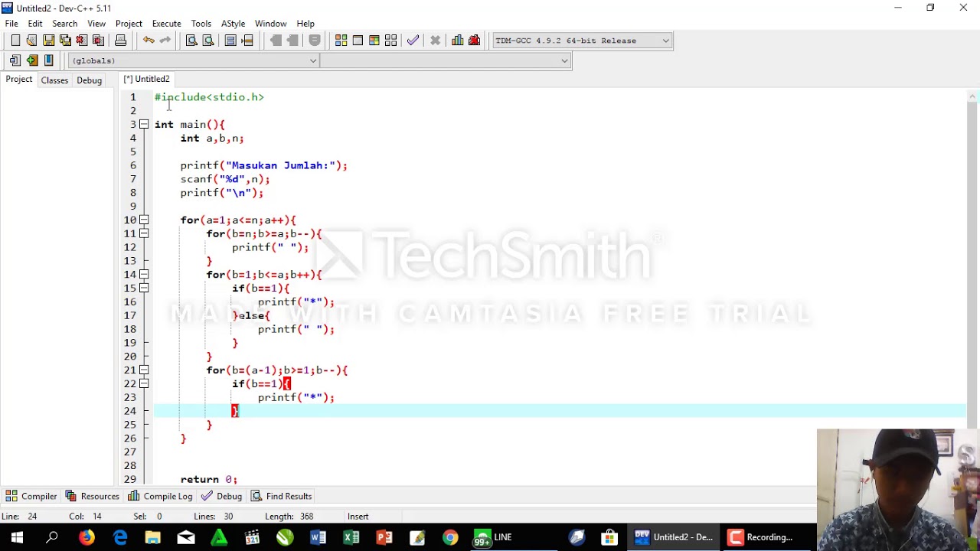
Task: Collapse the fold at line 14
Action: 144,274
